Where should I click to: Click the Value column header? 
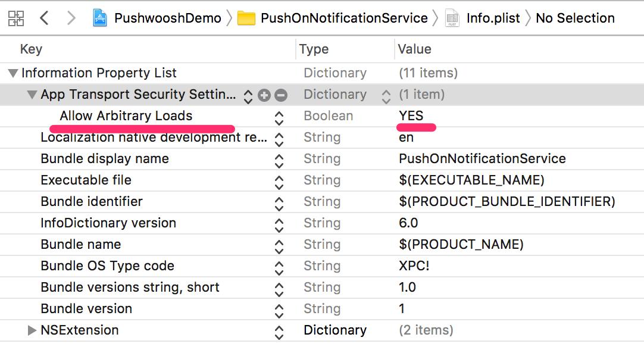point(414,49)
